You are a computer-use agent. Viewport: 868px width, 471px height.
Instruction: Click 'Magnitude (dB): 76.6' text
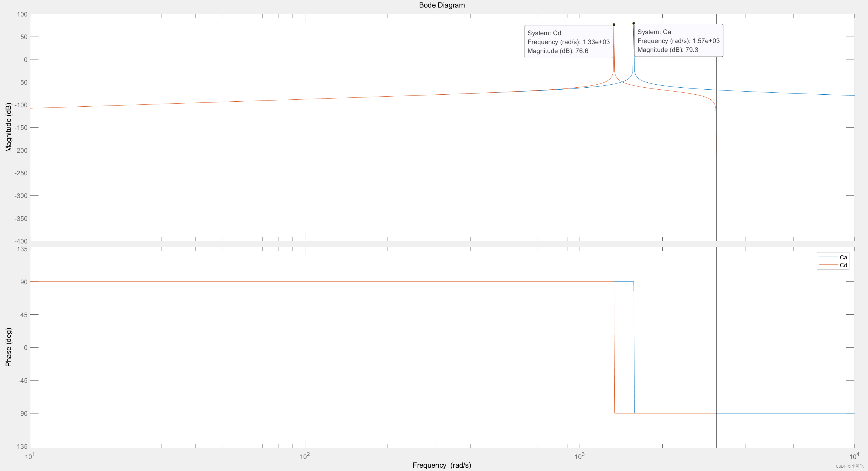click(x=558, y=51)
